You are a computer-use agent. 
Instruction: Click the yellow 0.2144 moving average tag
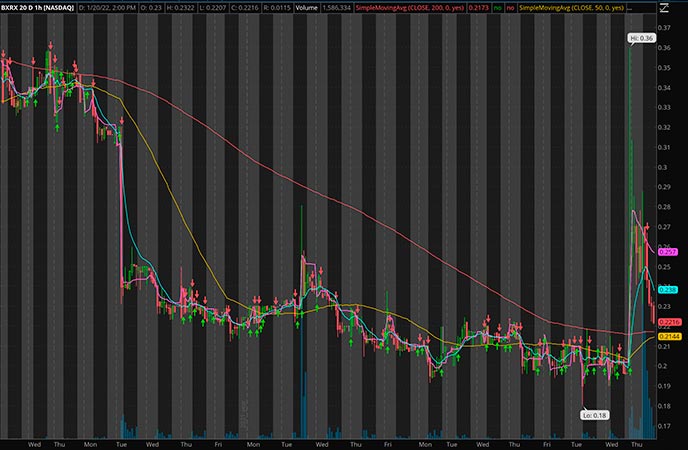pos(670,336)
